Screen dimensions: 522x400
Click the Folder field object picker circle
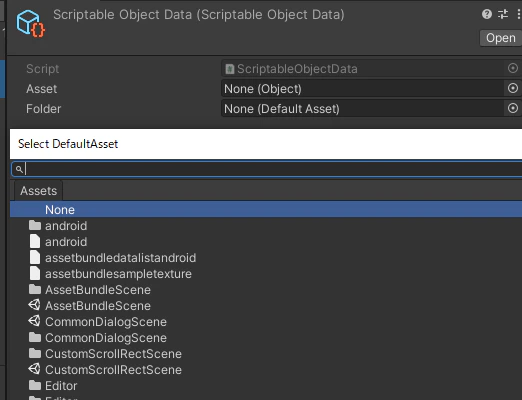[513, 108]
